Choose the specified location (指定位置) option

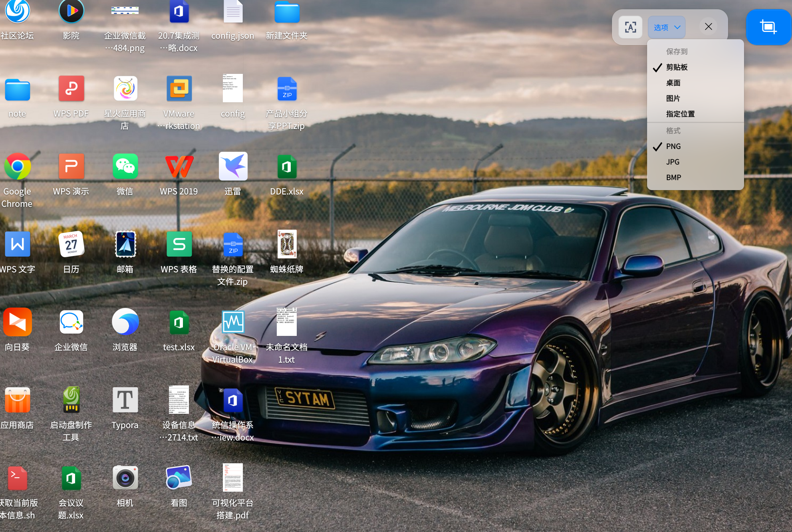click(x=680, y=114)
